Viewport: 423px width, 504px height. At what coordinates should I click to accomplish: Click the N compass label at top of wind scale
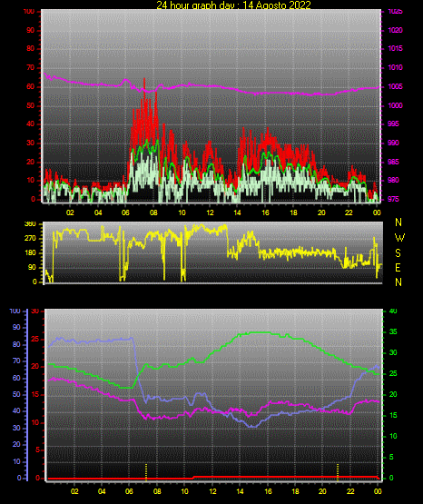pos(398,222)
